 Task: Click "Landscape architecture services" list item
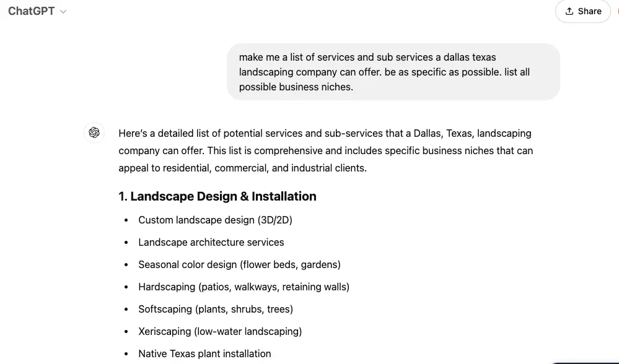tap(211, 242)
